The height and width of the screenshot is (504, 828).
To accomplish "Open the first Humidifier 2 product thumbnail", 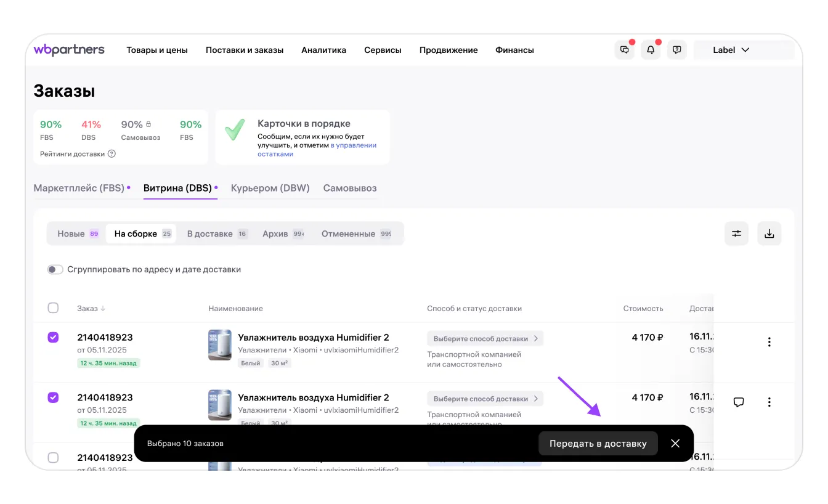I will click(220, 345).
